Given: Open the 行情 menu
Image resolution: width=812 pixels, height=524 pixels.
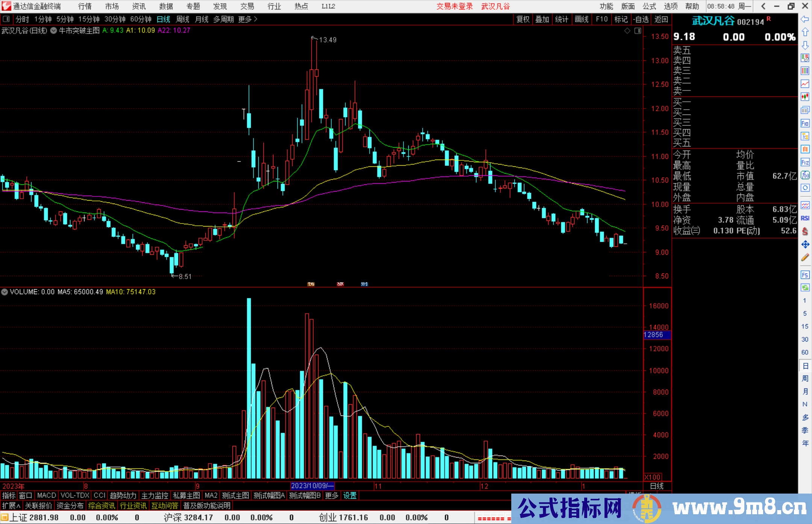Looking at the screenshot, I should pyautogui.click(x=85, y=6).
